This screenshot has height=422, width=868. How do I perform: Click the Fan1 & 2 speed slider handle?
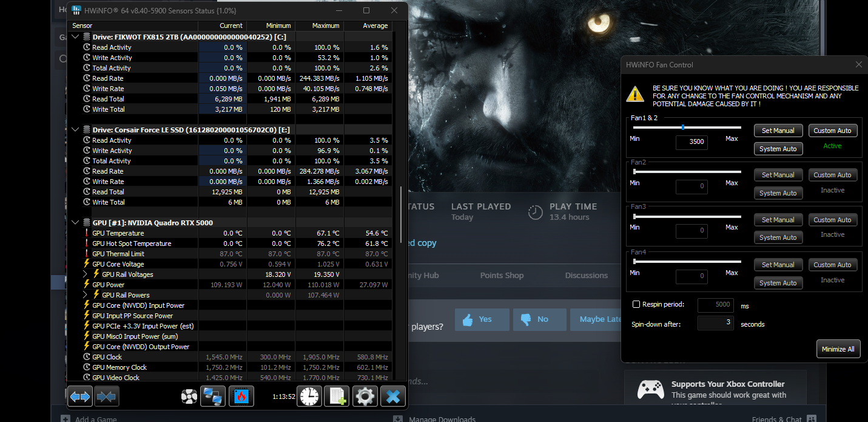point(683,128)
